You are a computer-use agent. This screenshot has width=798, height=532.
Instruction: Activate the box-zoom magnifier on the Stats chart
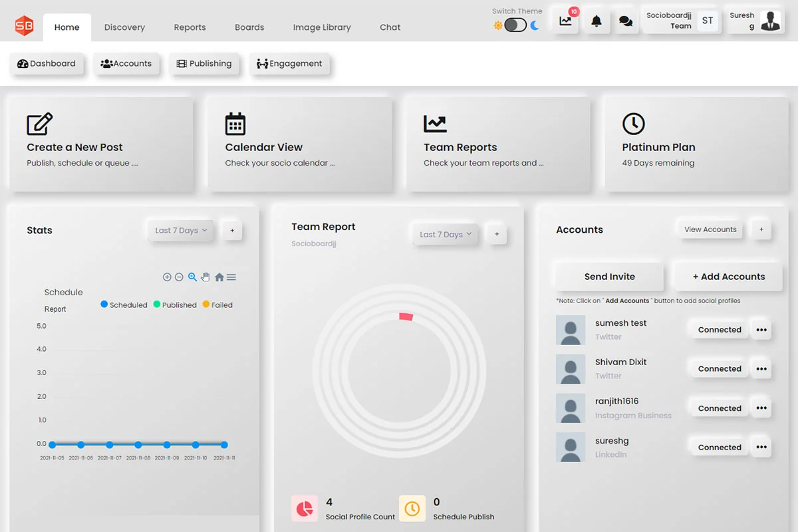click(x=192, y=277)
